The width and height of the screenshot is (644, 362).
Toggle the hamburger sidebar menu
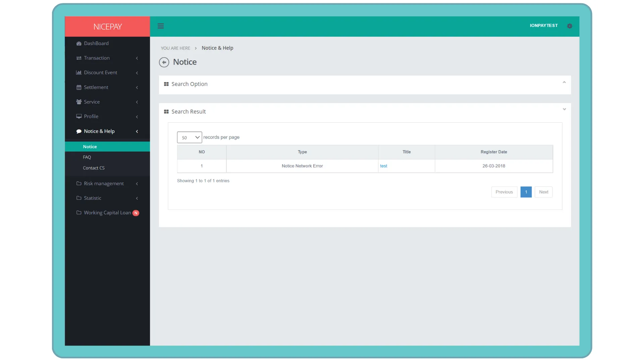161,26
